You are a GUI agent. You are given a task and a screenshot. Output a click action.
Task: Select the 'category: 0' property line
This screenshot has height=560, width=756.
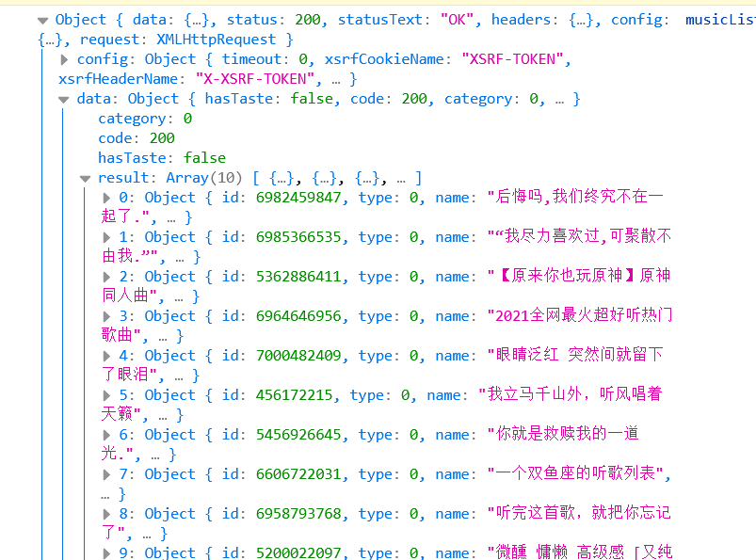145,119
